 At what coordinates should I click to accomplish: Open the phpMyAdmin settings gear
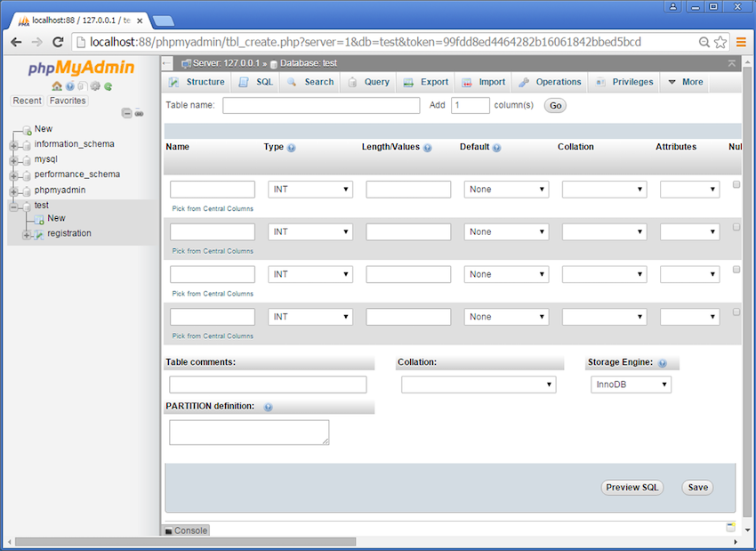[x=95, y=86]
